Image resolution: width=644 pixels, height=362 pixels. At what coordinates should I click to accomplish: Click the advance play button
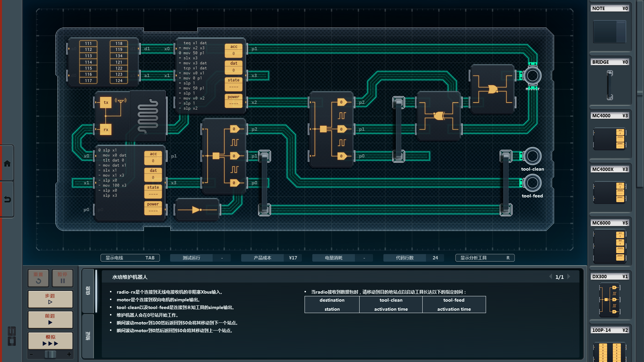point(50,319)
